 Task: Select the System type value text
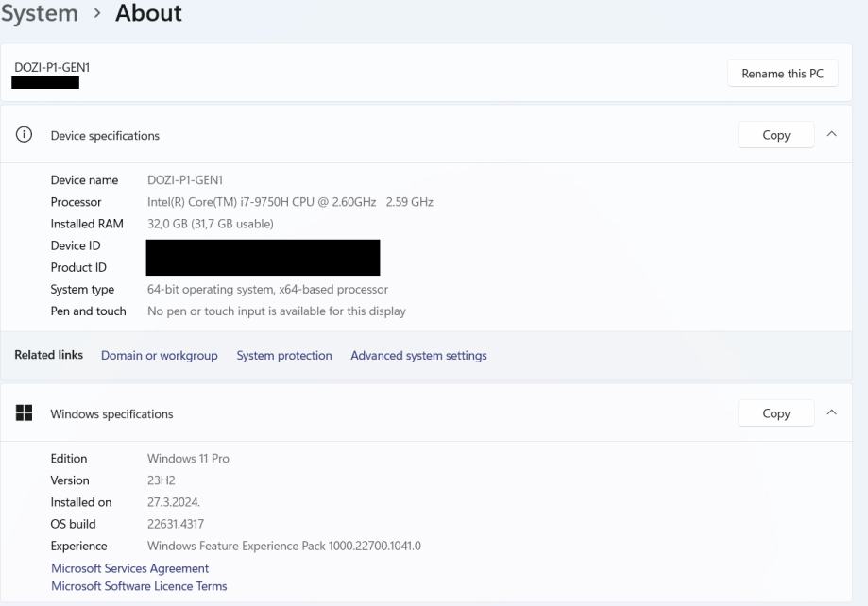[267, 290]
